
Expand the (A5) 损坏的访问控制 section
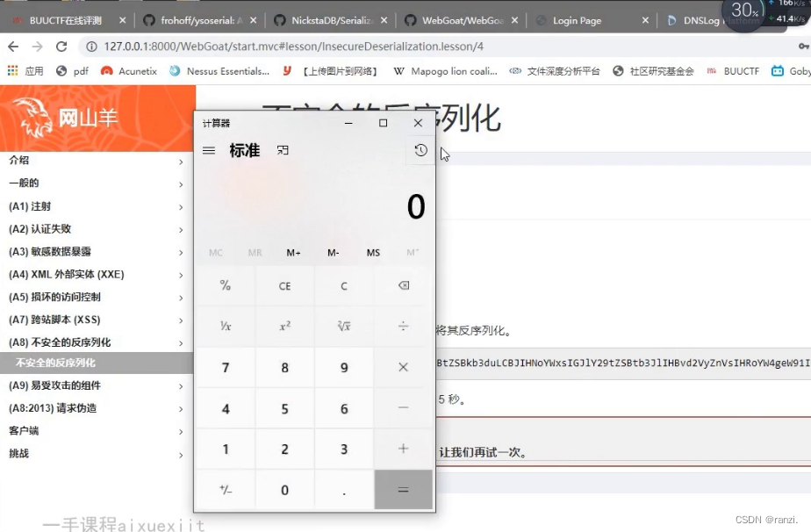[x=97, y=297]
